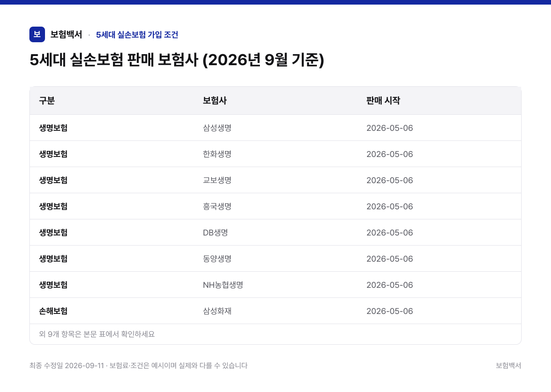The height and width of the screenshot is (392, 551).
Task: Click 손해보험 in the 삼성화재 row
Action: 53,311
